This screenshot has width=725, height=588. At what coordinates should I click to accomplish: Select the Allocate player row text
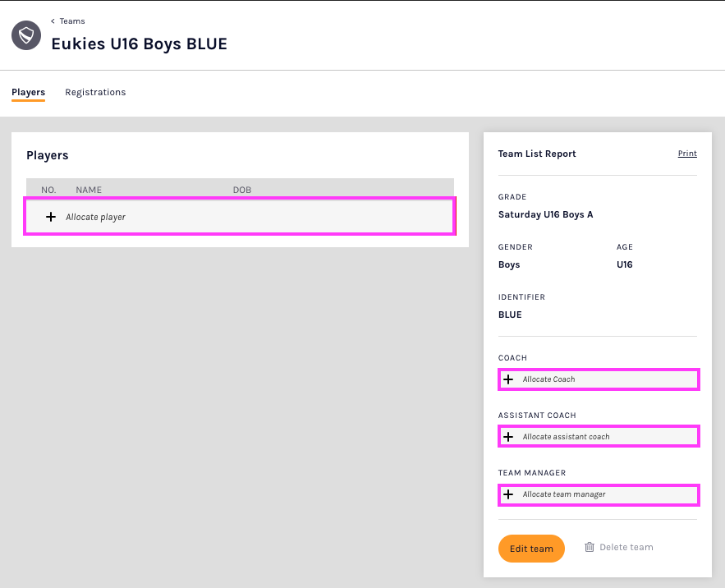(95, 218)
